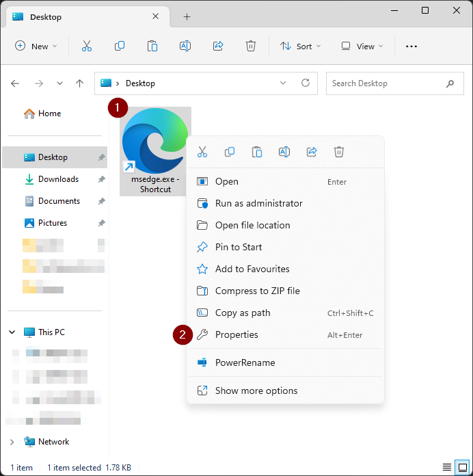Expand the Network tree node
This screenshot has width=473, height=476.
[x=12, y=442]
